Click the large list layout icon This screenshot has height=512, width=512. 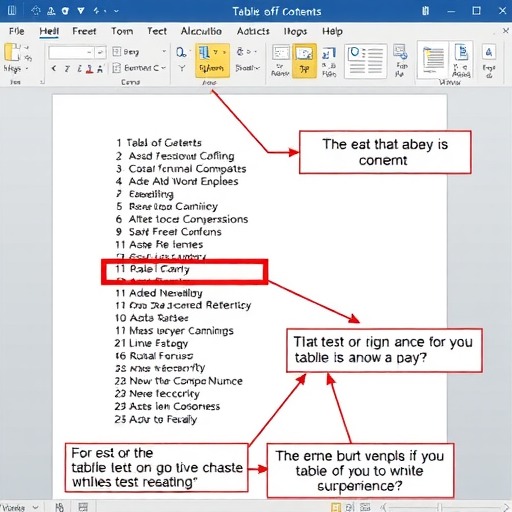pos(366,61)
